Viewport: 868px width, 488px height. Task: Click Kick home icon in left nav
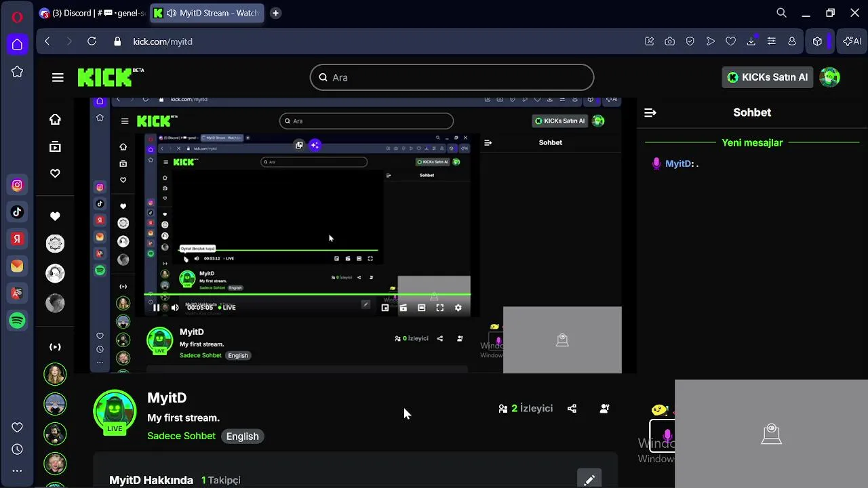(x=55, y=119)
